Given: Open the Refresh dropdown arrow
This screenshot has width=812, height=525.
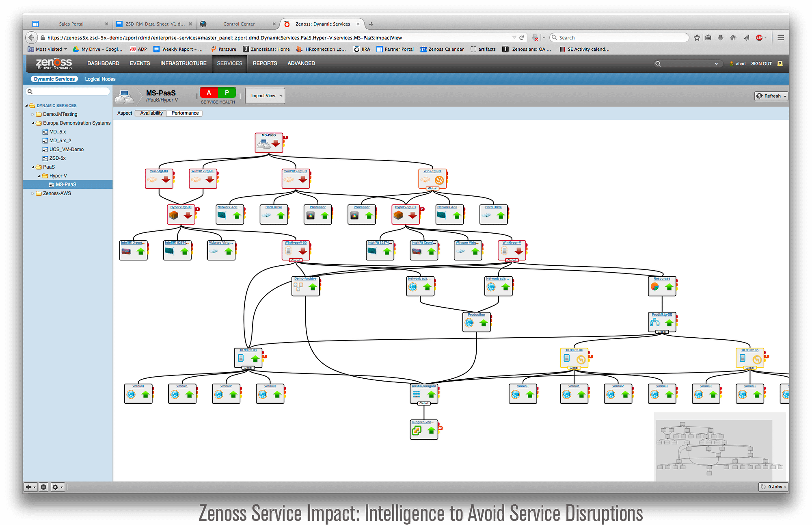Looking at the screenshot, I should [x=785, y=96].
